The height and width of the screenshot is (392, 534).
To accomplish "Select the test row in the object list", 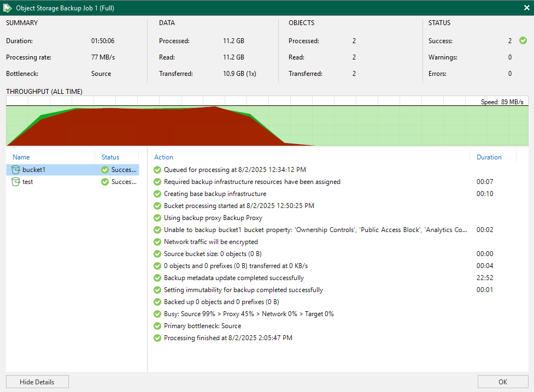I will (x=73, y=182).
